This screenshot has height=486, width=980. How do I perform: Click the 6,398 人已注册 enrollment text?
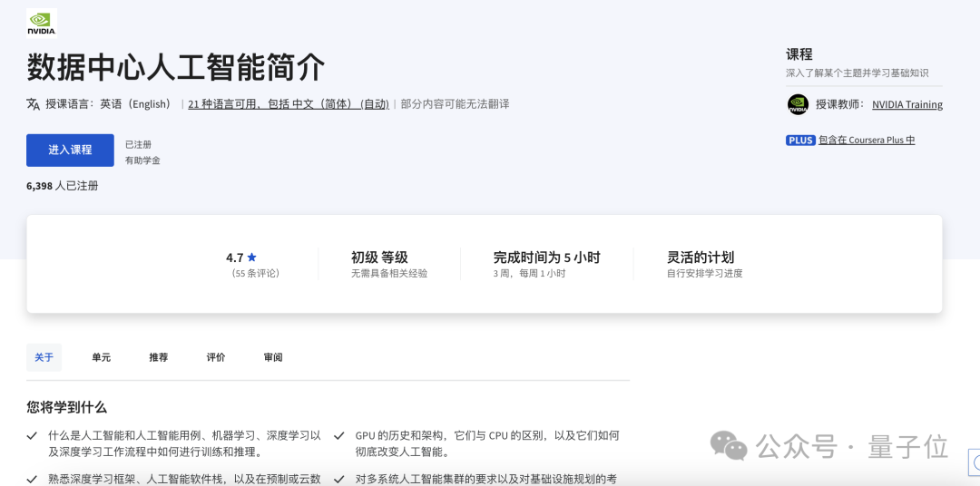point(63,186)
